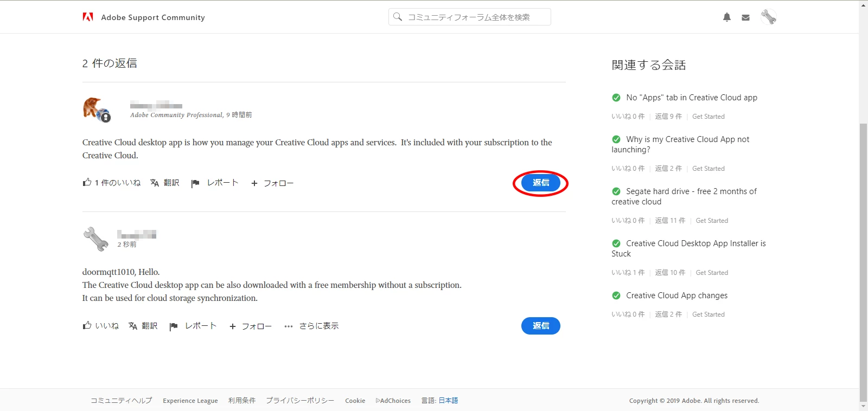This screenshot has width=868, height=411.
Task: Expand さらに表示 on second reply
Action: point(319,326)
